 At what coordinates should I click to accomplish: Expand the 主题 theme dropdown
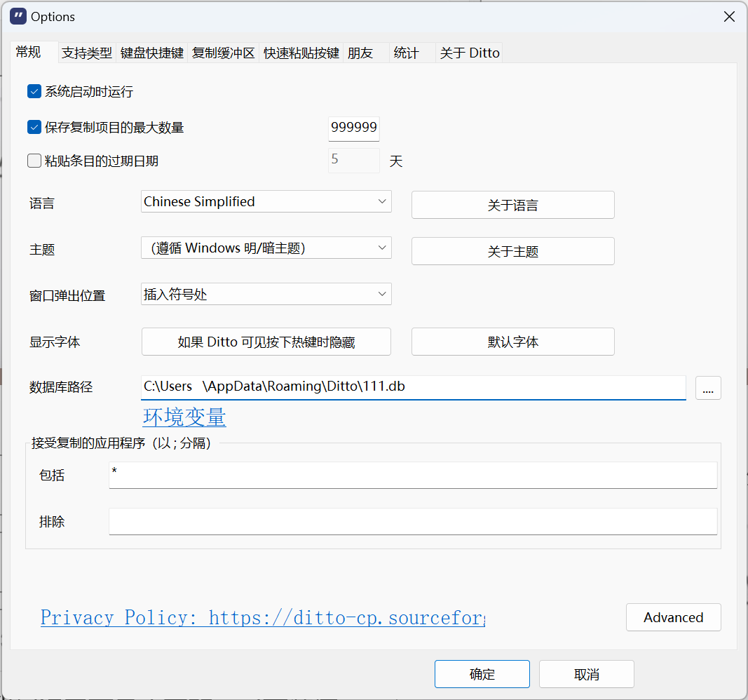click(266, 248)
